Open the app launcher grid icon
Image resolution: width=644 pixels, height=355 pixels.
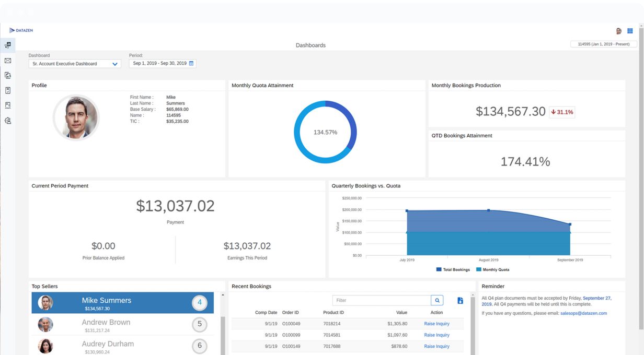(630, 31)
